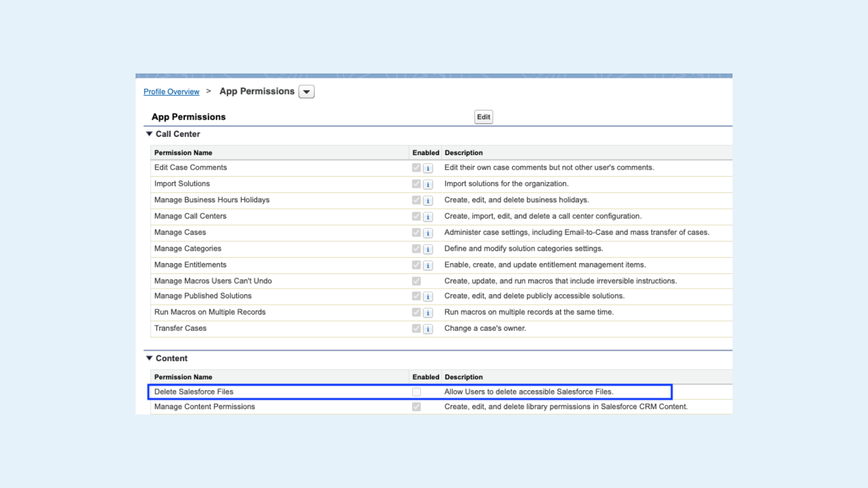Open the Import Solutions info tooltip

tap(428, 184)
